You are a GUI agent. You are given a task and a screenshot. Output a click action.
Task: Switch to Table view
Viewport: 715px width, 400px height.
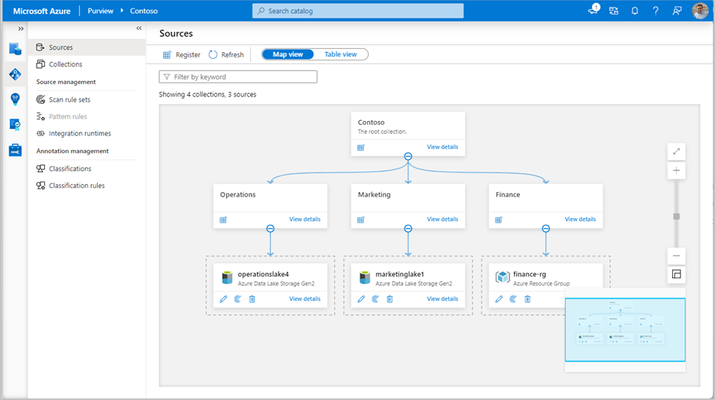pos(341,54)
